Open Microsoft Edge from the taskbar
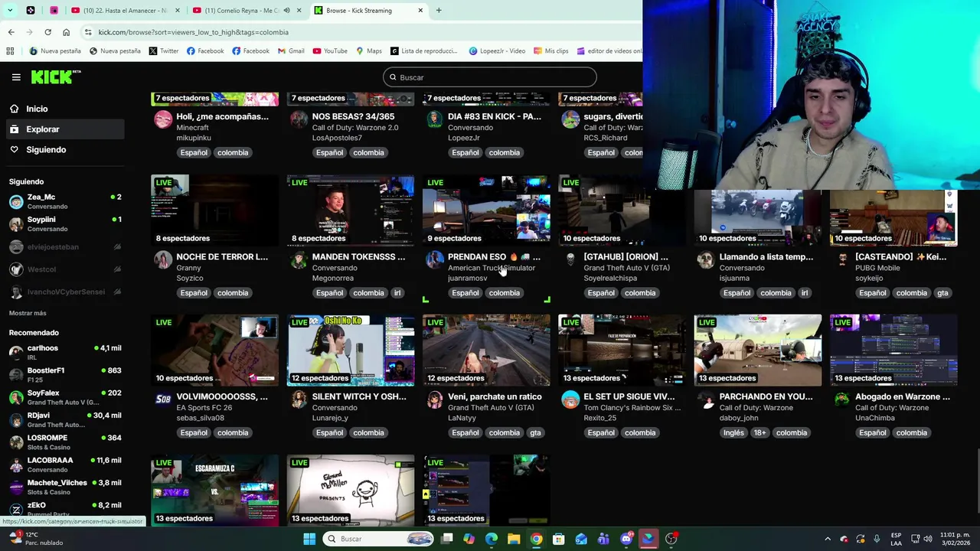The width and height of the screenshot is (980, 551). 492,539
